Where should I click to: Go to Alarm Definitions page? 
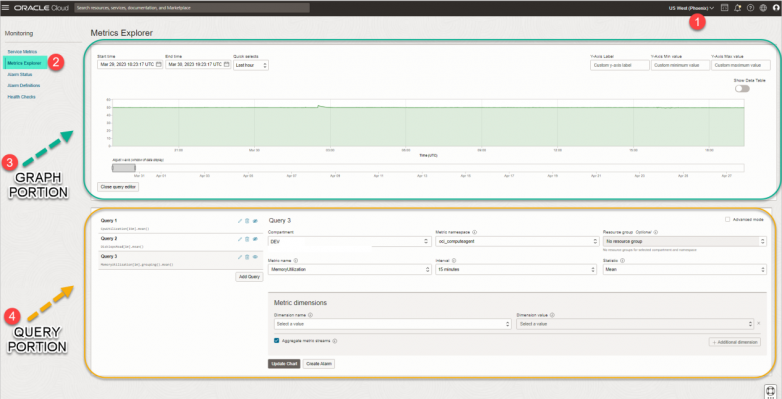23,86
